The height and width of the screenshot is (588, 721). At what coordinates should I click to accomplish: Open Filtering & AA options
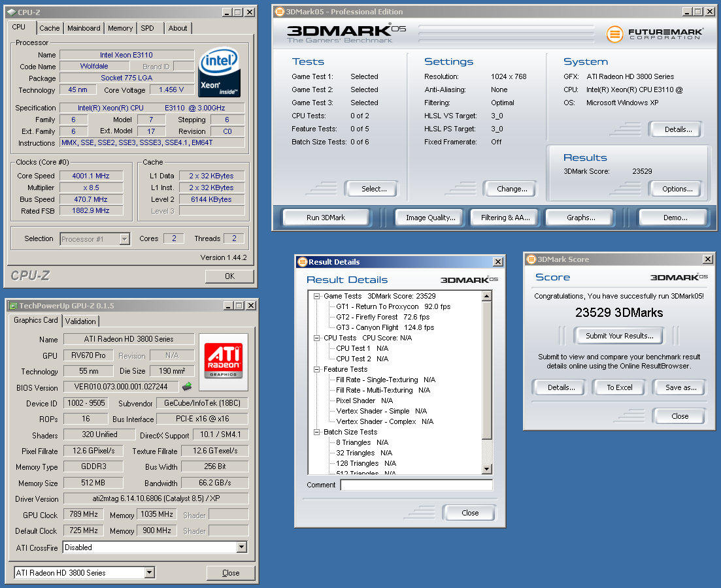(x=505, y=218)
